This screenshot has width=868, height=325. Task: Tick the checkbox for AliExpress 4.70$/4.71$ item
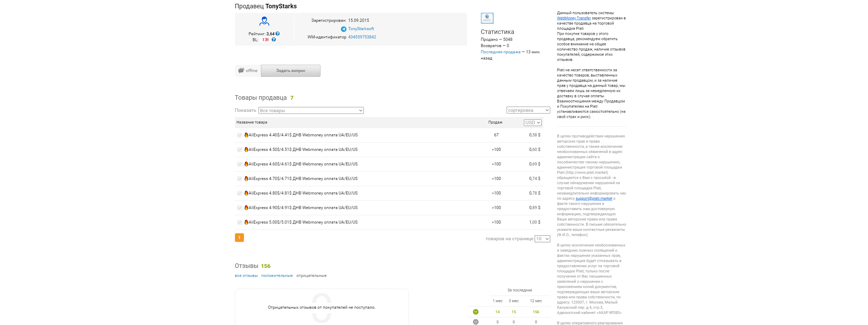pyautogui.click(x=239, y=179)
